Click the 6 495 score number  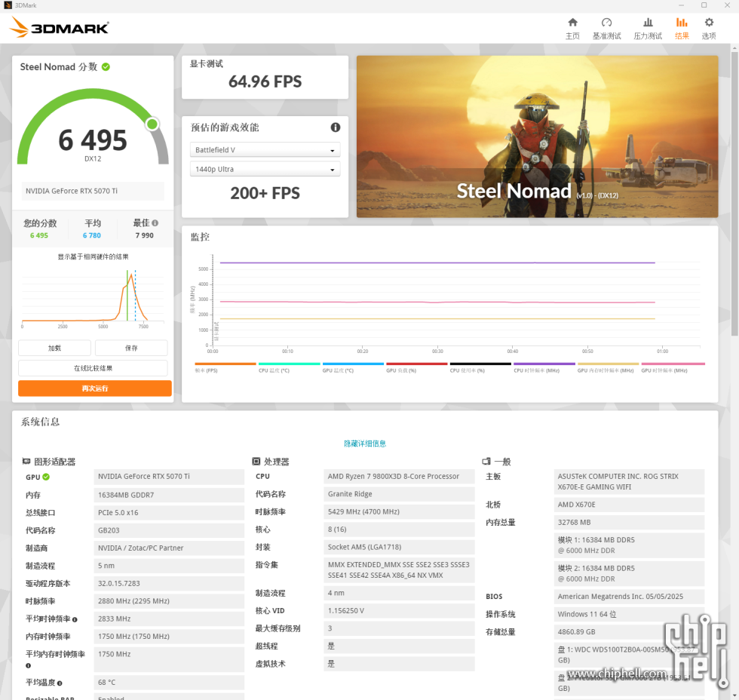click(93, 140)
